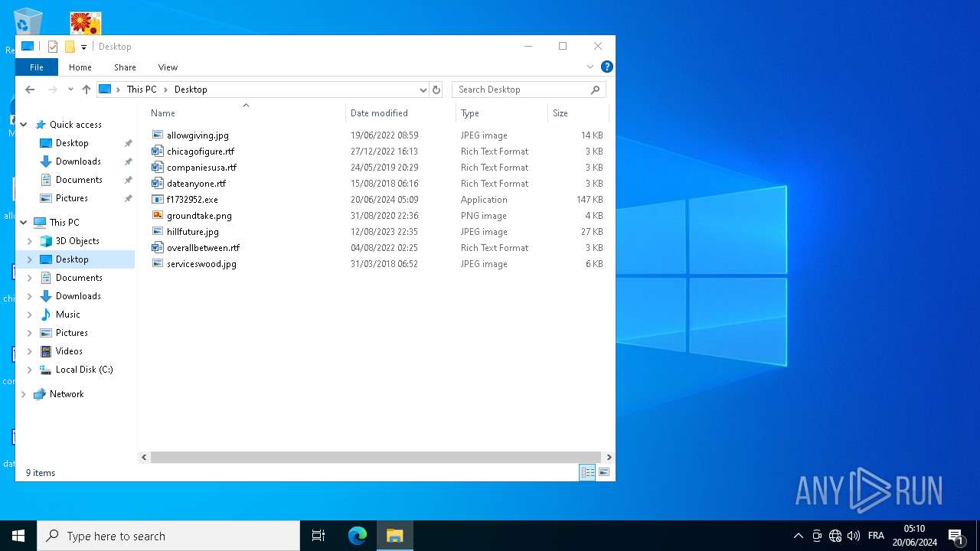Viewport: 980px width, 551px height.
Task: Expand the Network tree node
Action: click(24, 394)
